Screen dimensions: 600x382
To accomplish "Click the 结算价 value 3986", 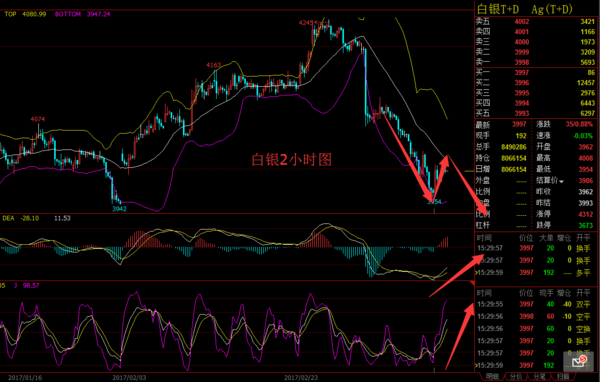I will (585, 181).
